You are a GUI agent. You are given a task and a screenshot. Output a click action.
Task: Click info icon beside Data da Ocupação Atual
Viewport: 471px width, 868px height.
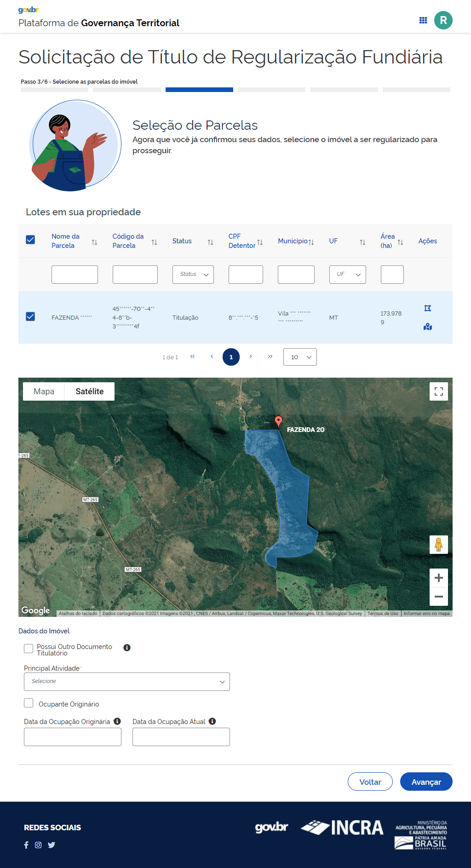point(212,721)
